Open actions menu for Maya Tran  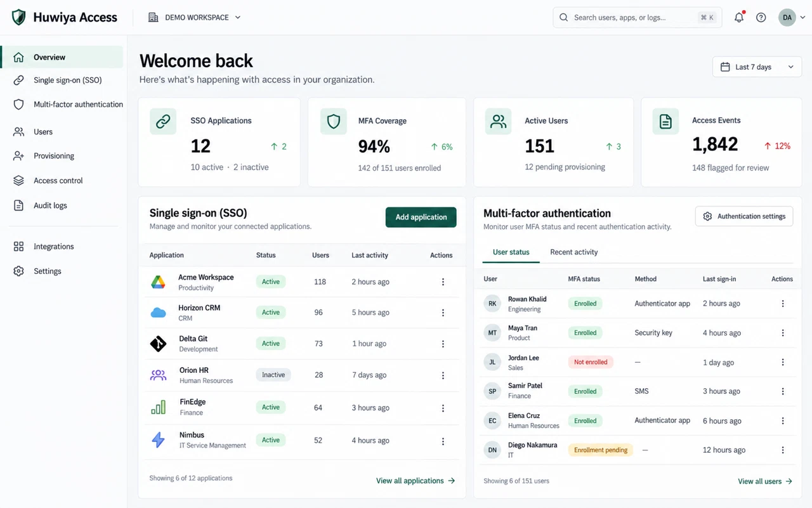click(783, 333)
